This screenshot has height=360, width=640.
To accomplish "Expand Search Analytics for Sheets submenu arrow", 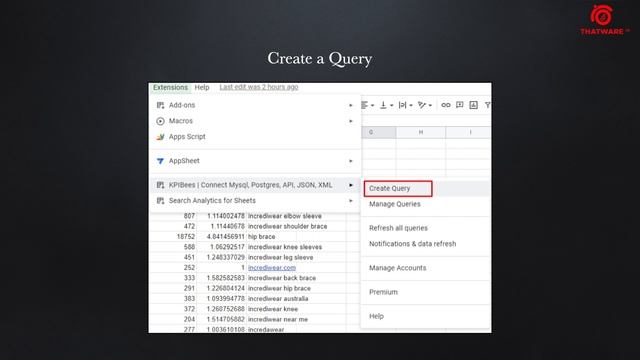I will point(351,201).
